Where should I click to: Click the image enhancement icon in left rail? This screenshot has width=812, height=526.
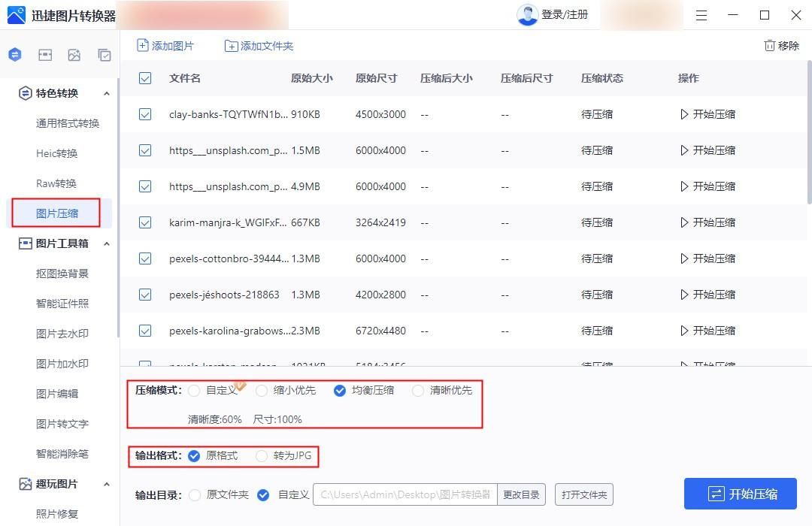pos(74,54)
